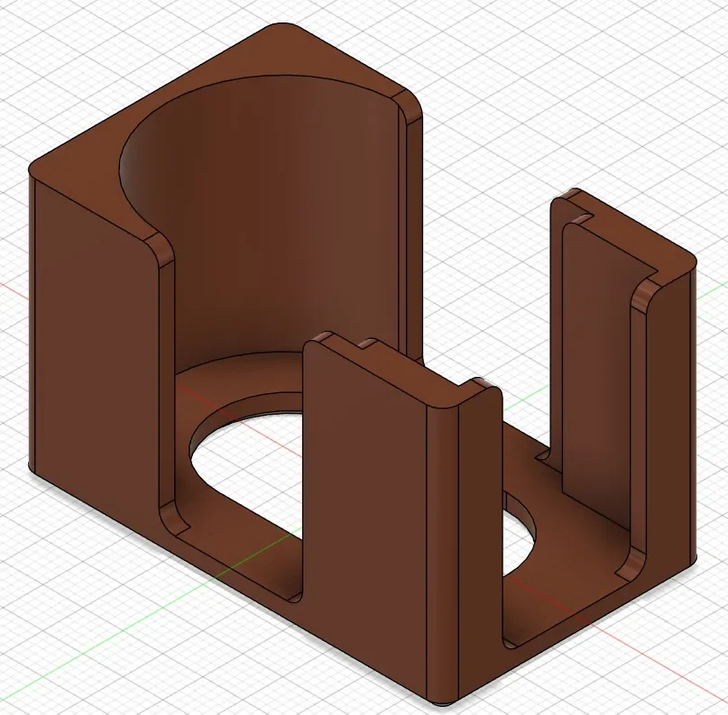
Task: Select the top face of the center upright
Action: 400,367
